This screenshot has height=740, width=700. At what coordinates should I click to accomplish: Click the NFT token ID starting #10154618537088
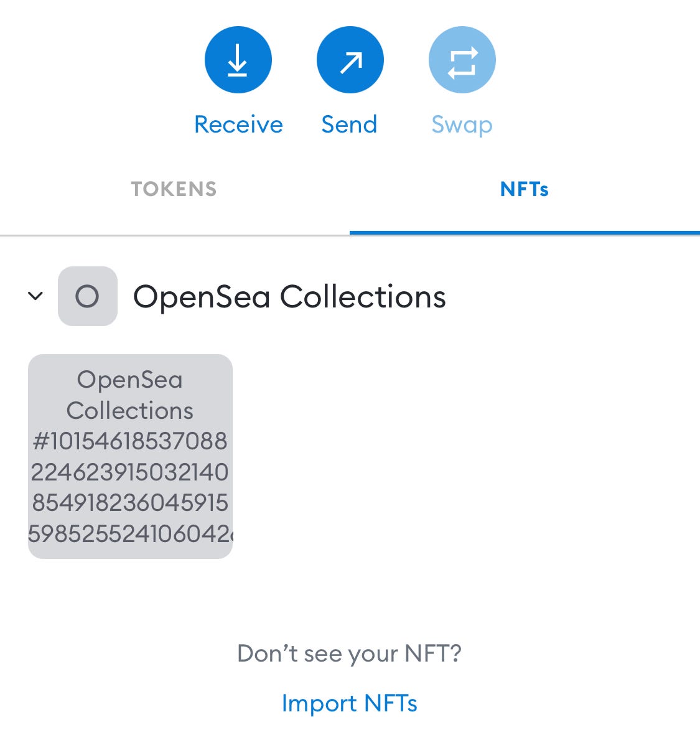[x=130, y=487]
